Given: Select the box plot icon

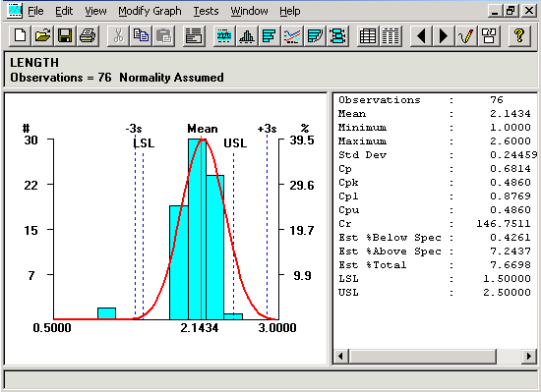Looking at the screenshot, I should tap(337, 35).
